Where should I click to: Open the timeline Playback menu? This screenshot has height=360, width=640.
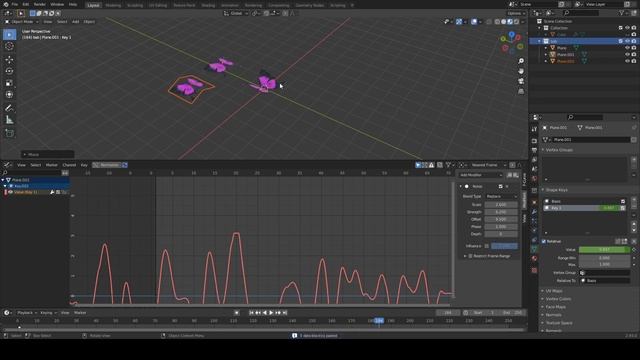(26, 313)
